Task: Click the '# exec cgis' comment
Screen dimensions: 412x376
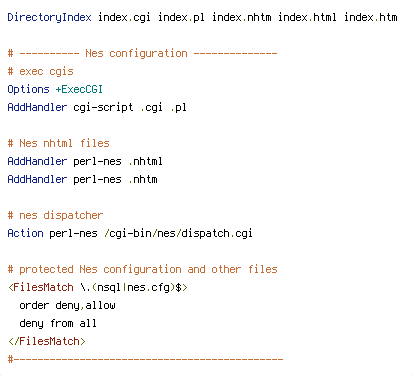Action: (40, 71)
